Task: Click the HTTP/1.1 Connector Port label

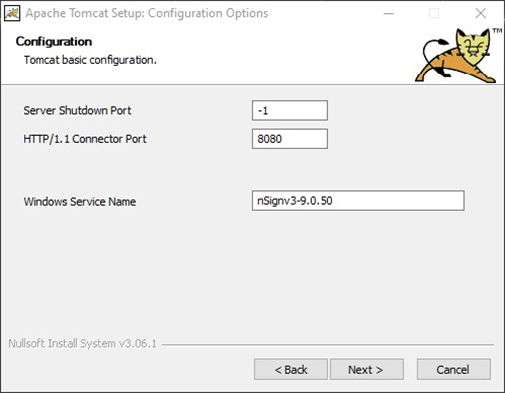Action: click(85, 139)
